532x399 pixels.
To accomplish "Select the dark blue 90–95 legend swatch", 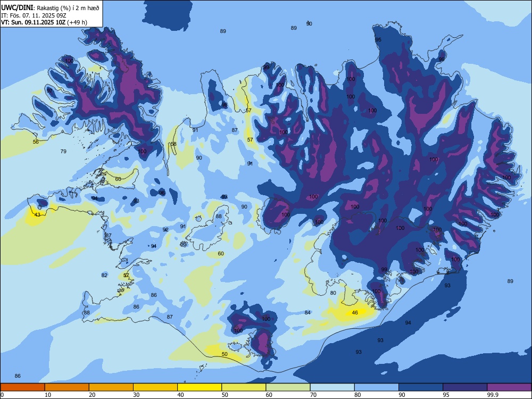I will (x=421, y=387).
